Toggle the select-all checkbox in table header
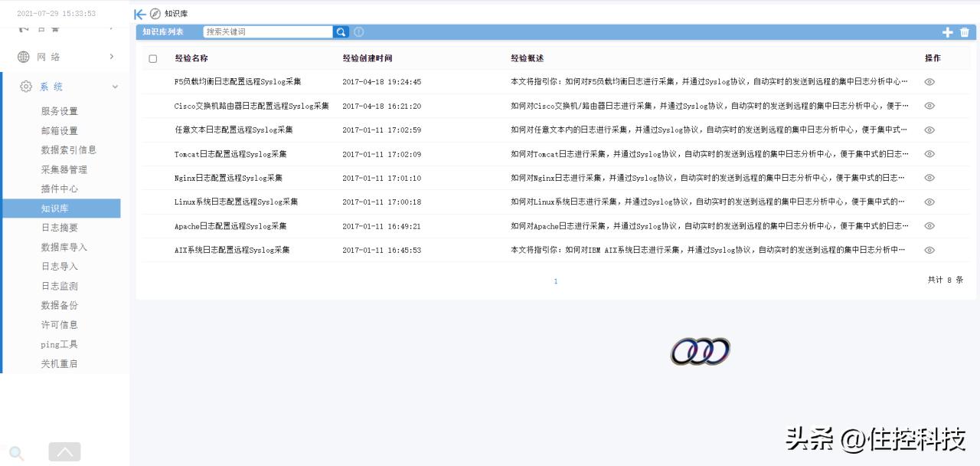Screen dimensions: 980x466 pos(152,57)
